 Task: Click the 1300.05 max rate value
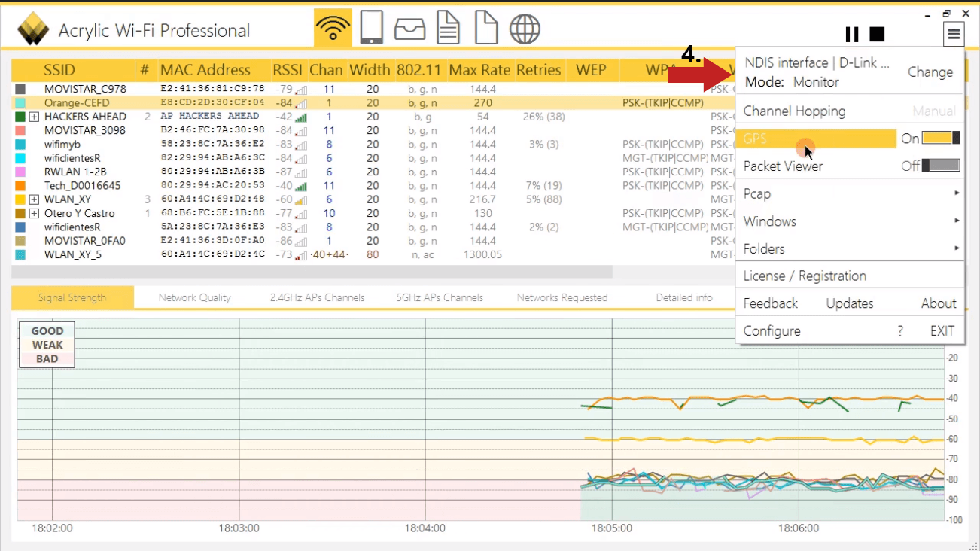pos(483,254)
